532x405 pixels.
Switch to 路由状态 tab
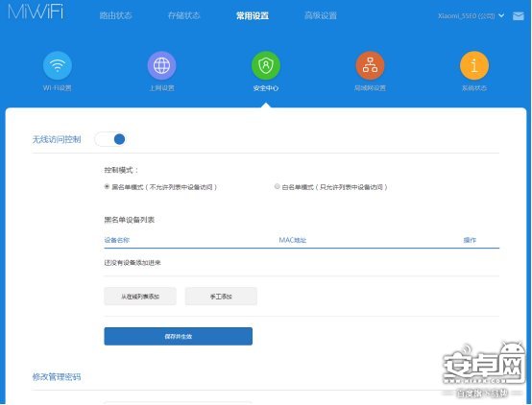pos(115,15)
